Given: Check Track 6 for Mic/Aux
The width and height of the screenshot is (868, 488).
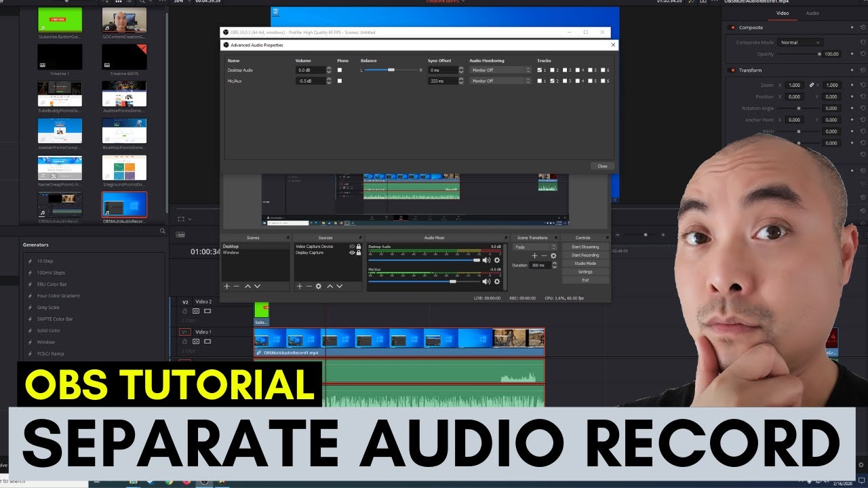Looking at the screenshot, I should (x=603, y=81).
